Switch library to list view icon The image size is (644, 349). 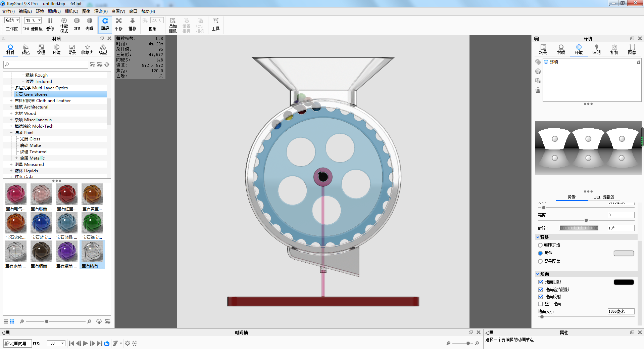[6, 321]
